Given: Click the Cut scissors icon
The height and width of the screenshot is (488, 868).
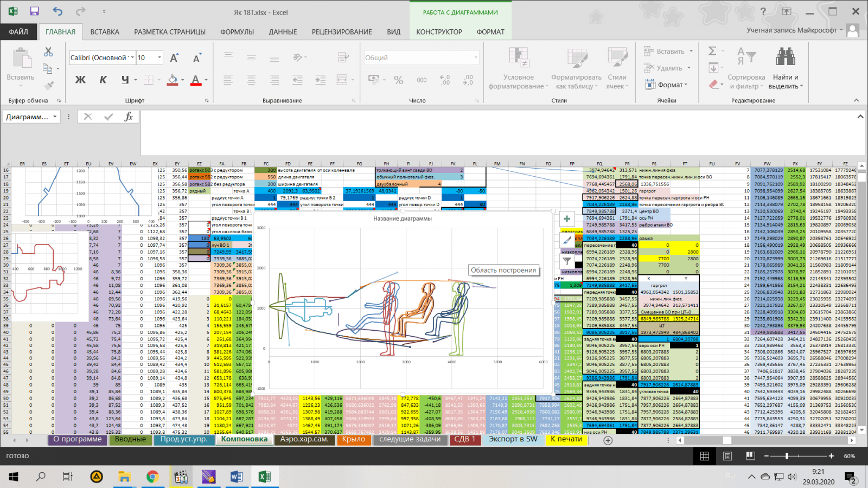Looking at the screenshot, I should tap(48, 52).
